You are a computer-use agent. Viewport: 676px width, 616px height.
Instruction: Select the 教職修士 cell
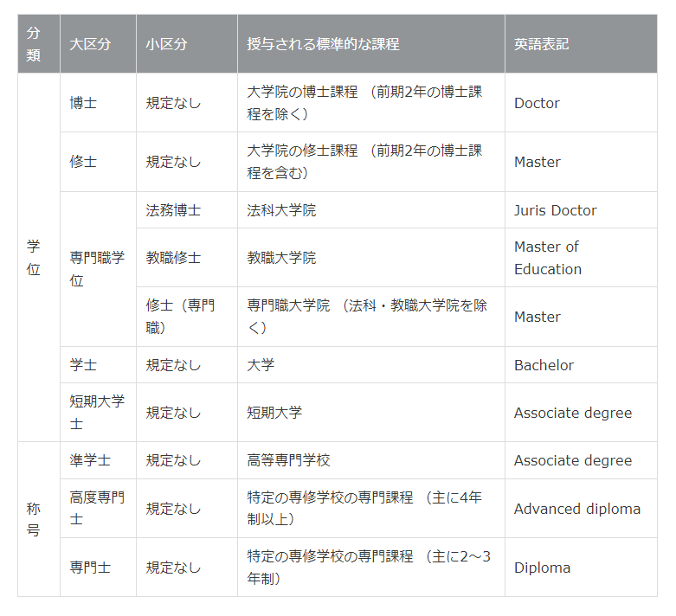point(173,258)
